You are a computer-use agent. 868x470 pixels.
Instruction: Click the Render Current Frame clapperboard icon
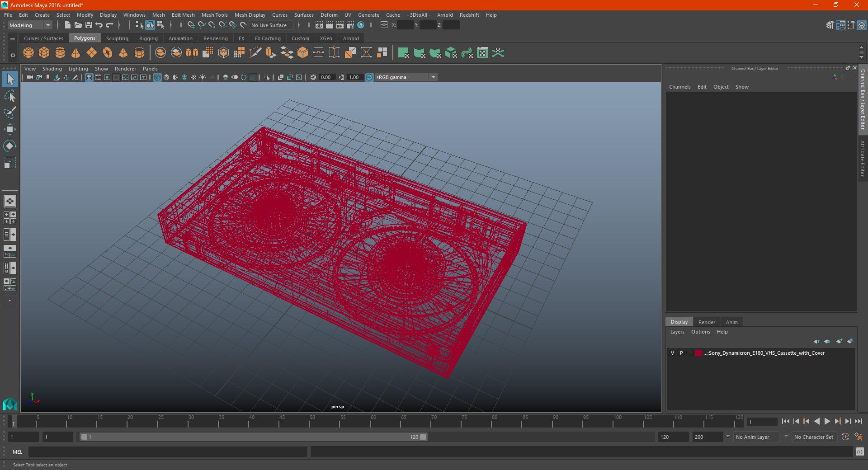(330, 25)
